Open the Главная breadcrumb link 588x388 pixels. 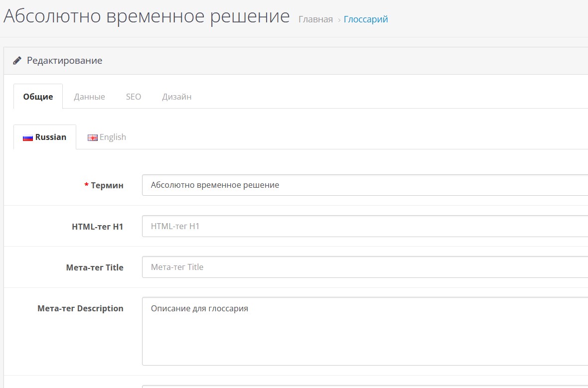coord(315,19)
